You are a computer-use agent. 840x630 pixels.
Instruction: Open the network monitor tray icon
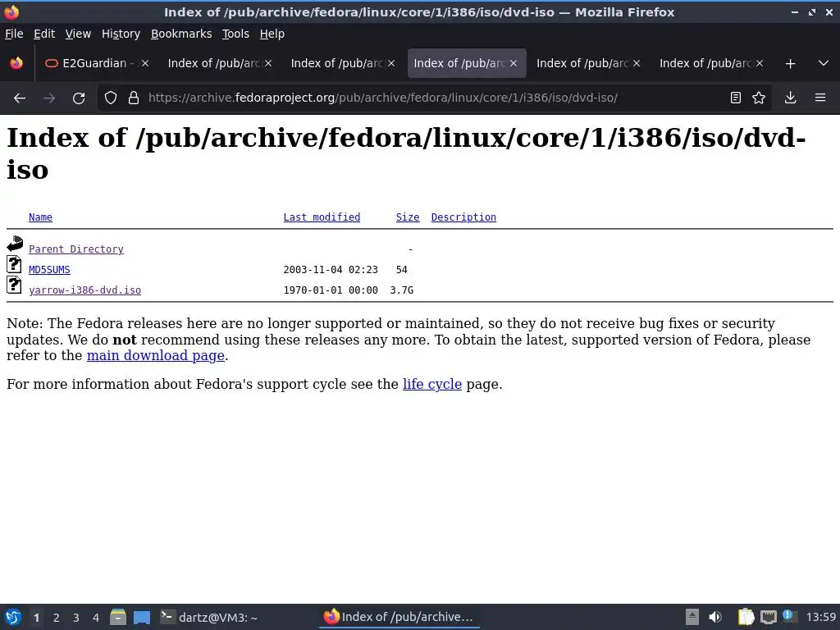tap(768, 617)
